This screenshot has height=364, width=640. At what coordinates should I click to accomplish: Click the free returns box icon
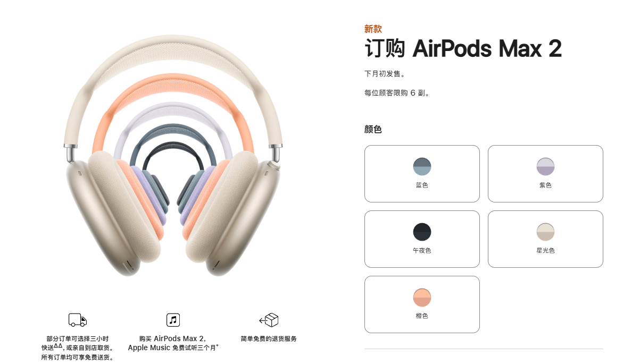coord(269,320)
